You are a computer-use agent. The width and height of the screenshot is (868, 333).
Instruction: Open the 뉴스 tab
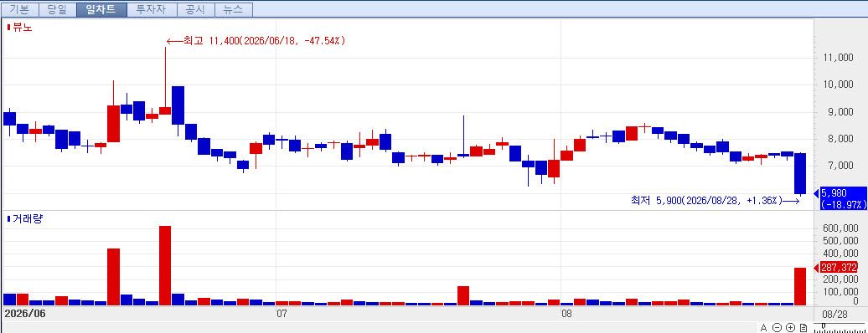[x=234, y=9]
